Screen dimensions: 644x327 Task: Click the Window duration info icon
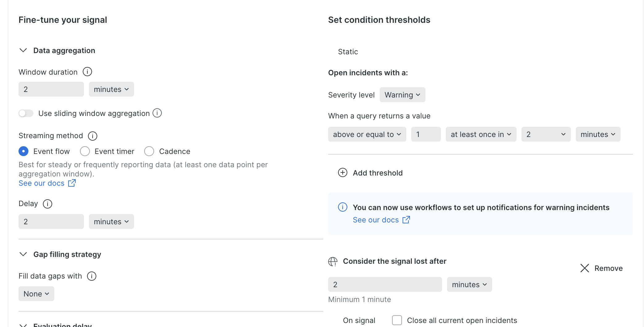[87, 72]
